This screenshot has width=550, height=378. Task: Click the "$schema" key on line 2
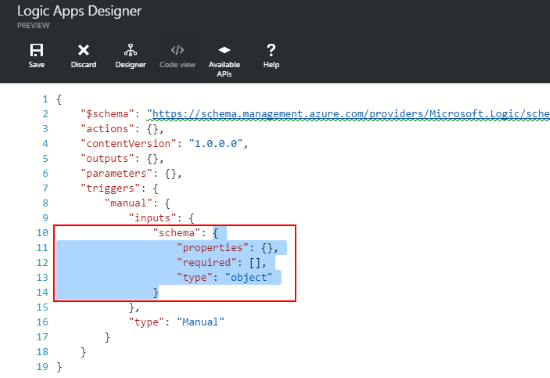[x=107, y=114]
